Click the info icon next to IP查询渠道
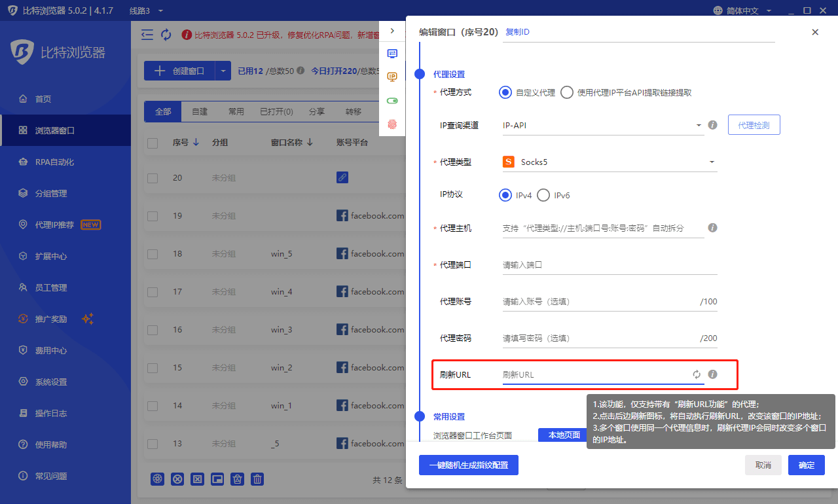 tap(713, 124)
